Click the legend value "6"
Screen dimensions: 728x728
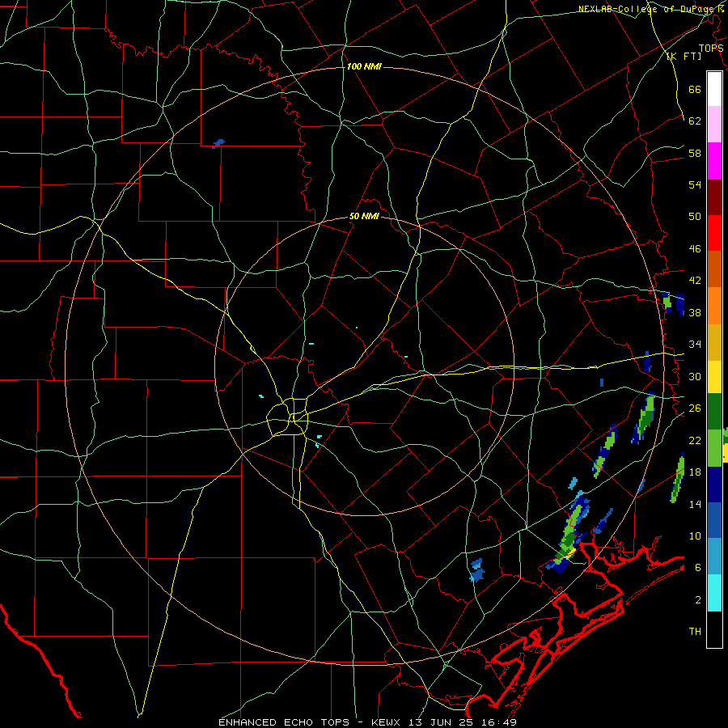(698, 568)
